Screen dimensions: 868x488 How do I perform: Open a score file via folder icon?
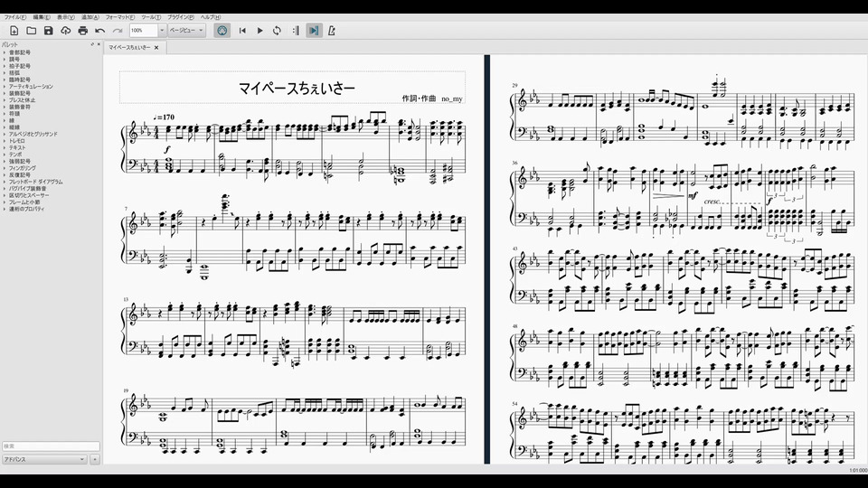click(x=32, y=31)
